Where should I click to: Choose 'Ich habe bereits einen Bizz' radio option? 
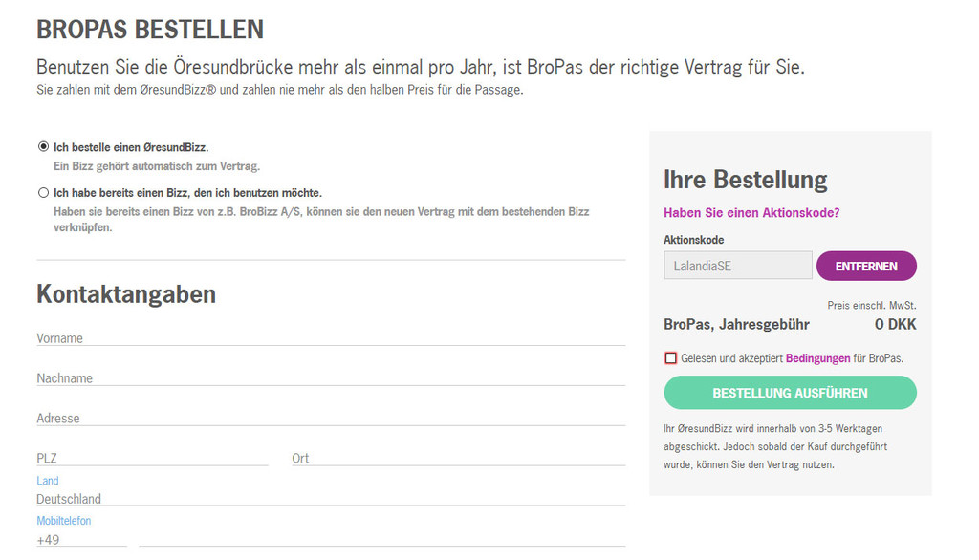pos(43,192)
